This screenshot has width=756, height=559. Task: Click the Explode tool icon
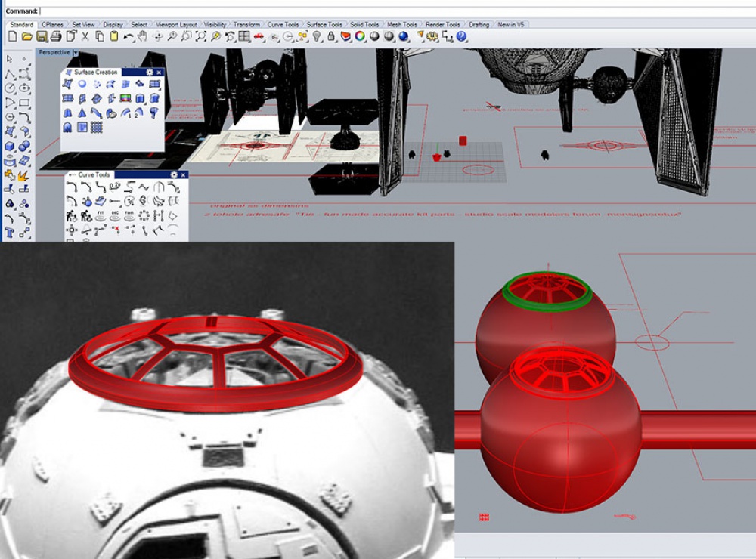tap(23, 176)
